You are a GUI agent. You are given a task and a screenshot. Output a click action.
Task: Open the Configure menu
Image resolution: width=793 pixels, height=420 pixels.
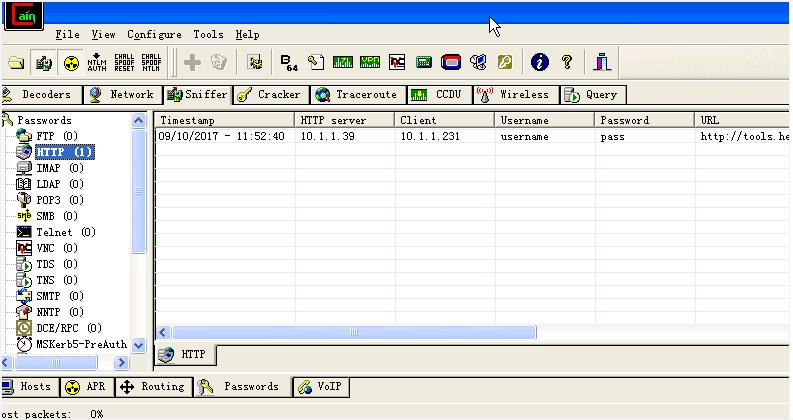[154, 35]
